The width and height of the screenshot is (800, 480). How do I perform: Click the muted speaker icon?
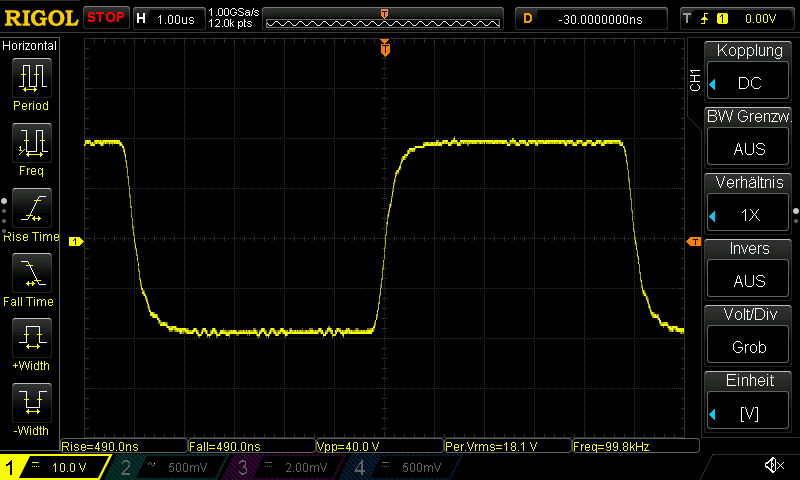coord(774,465)
